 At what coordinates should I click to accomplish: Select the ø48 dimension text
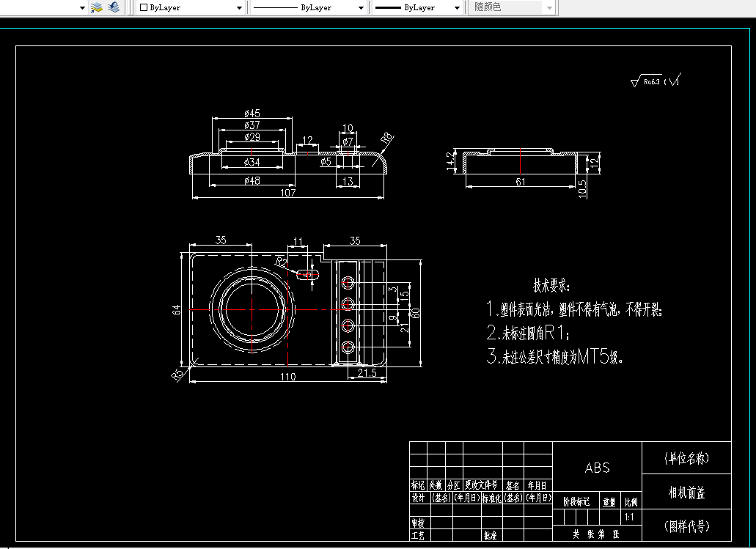(x=252, y=181)
